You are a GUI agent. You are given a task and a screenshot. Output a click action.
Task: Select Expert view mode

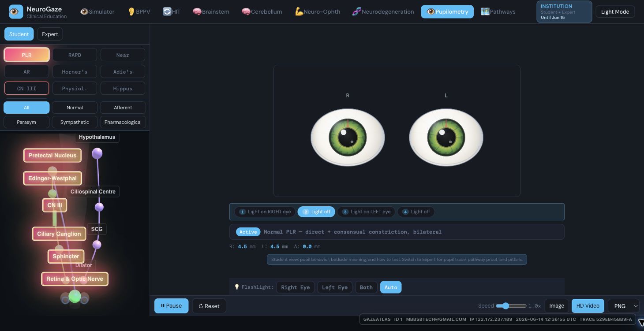click(x=50, y=34)
